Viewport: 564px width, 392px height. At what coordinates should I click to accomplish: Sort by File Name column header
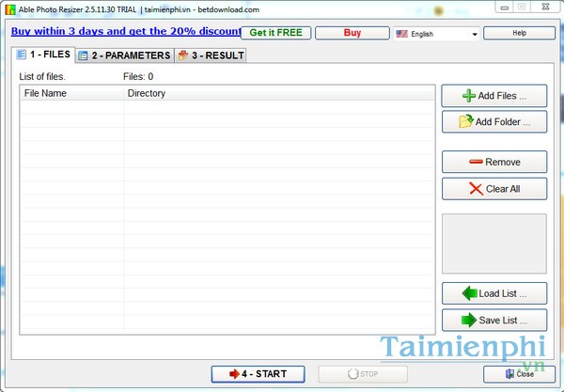click(x=71, y=93)
